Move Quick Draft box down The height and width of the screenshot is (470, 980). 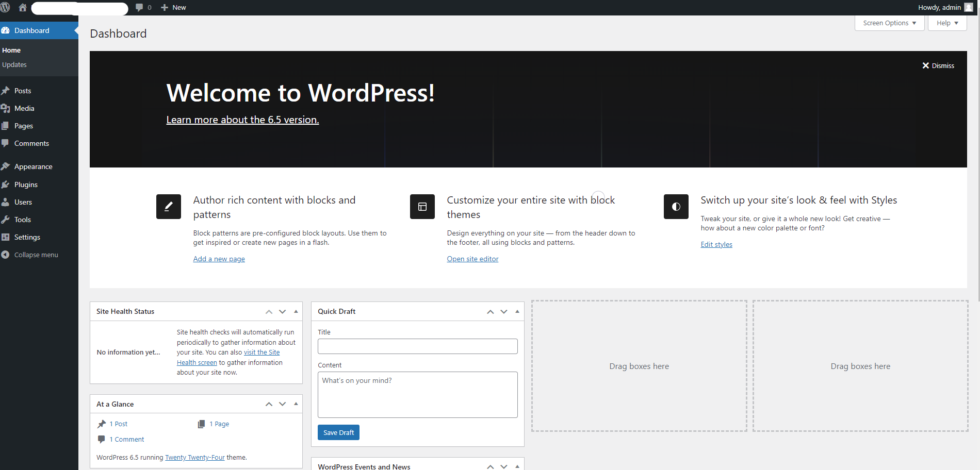(504, 312)
